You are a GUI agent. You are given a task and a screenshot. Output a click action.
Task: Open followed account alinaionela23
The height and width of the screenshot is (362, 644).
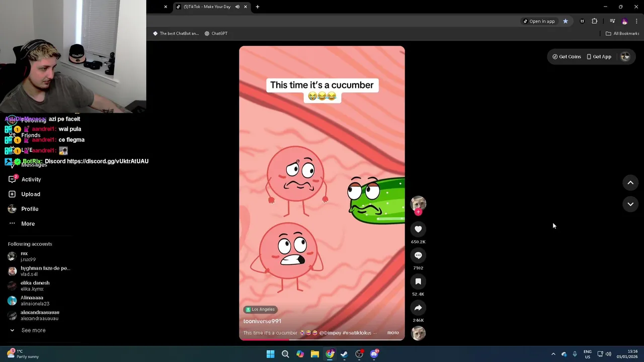click(29, 301)
